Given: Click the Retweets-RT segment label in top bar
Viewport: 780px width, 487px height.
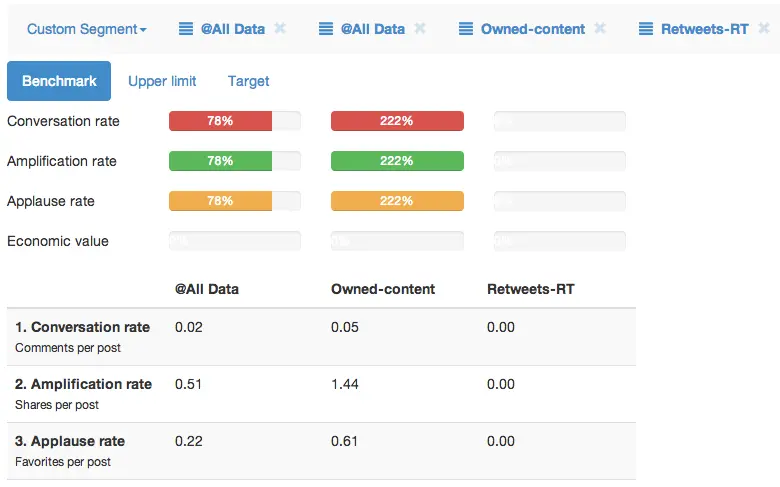Looking at the screenshot, I should click(704, 29).
